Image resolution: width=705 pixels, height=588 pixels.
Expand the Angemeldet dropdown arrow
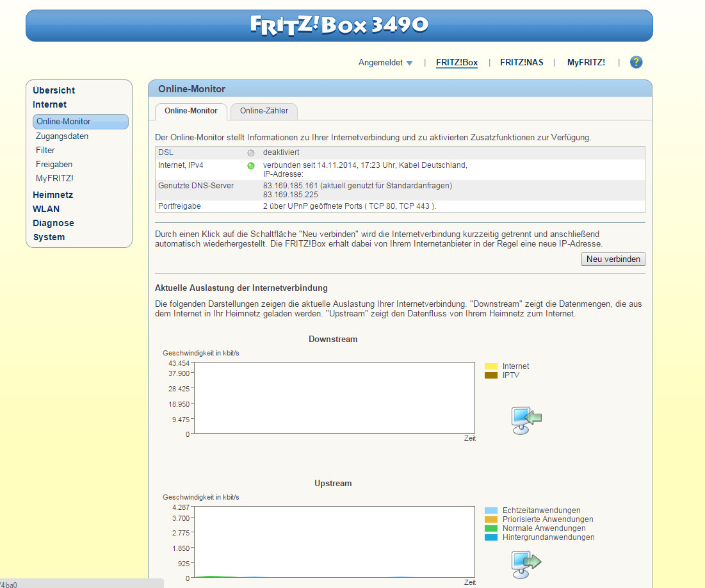click(409, 63)
